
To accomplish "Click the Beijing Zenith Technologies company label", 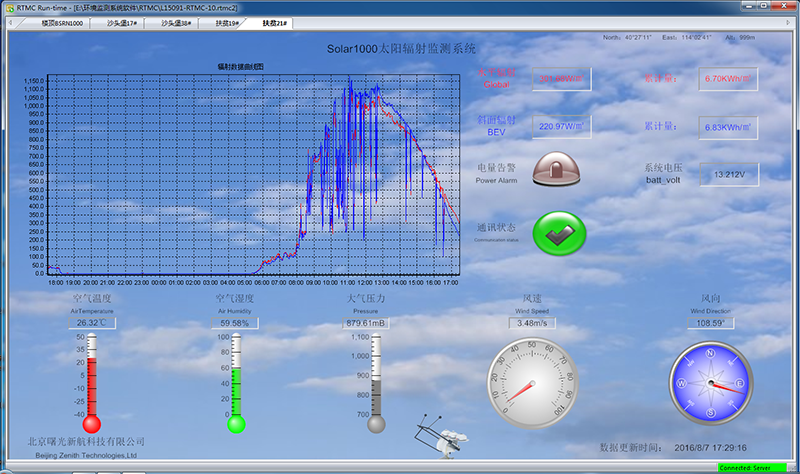I will point(86,455).
